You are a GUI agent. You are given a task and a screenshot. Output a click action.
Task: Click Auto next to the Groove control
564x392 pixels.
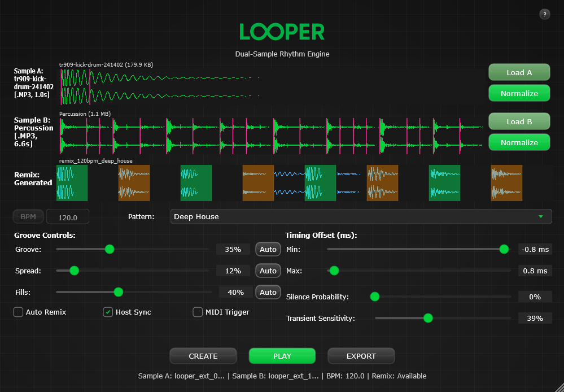(268, 249)
